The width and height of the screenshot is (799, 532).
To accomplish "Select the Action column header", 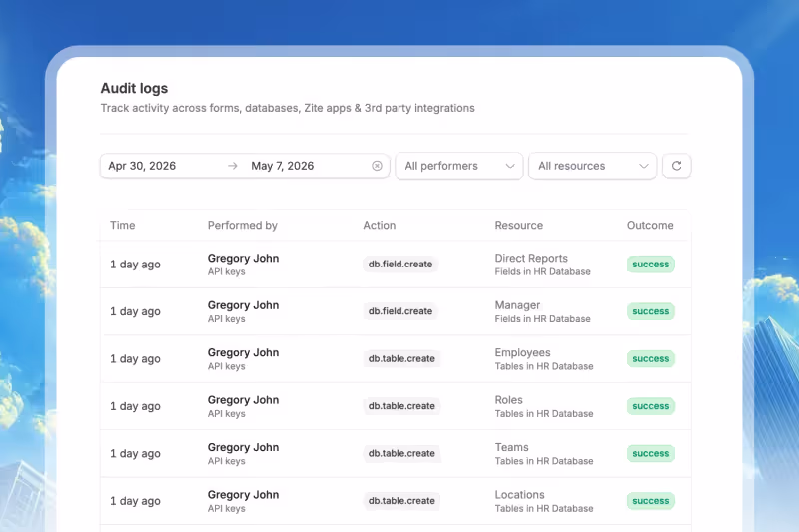I will tap(380, 225).
